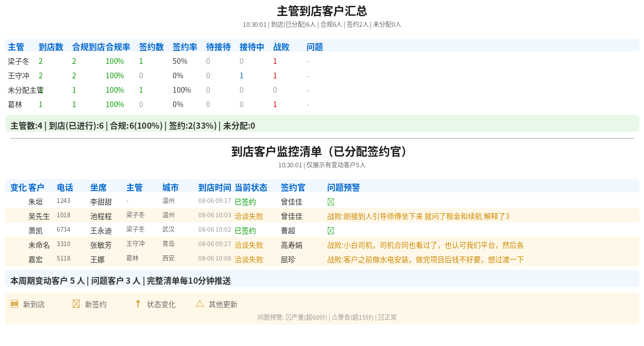Screen dimensions: 644x346
Task: Click the signing officer 高寿娟
Action: coord(292,245)
